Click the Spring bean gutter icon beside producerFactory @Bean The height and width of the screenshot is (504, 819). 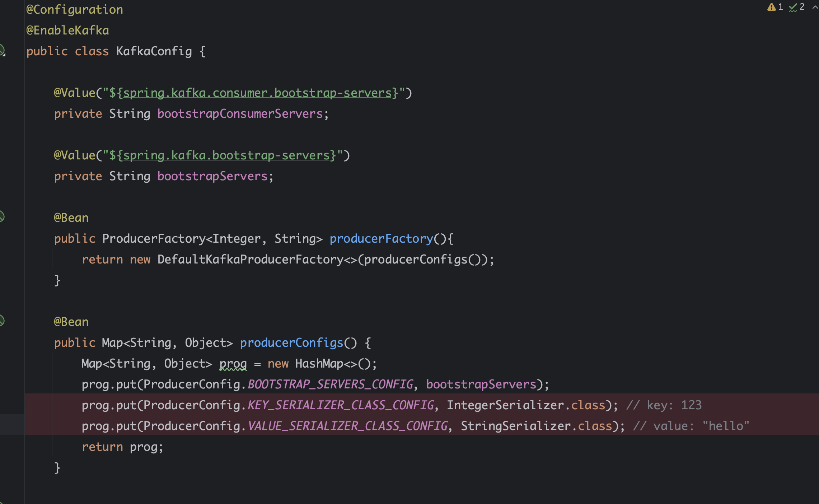(x=2, y=217)
